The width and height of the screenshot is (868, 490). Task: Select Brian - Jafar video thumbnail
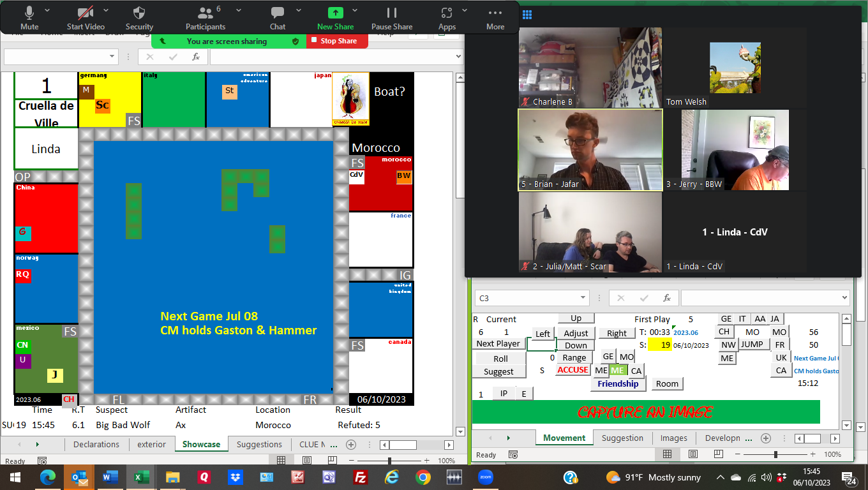590,150
